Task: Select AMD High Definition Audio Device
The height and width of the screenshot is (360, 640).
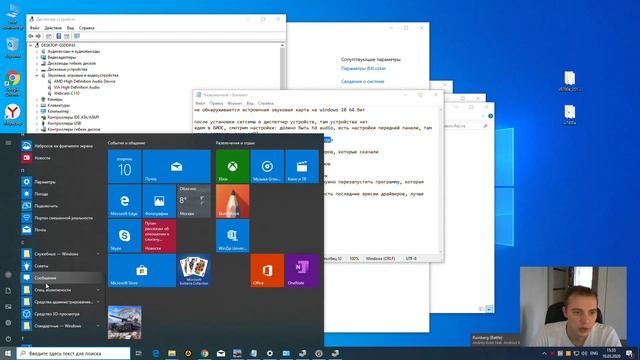Action: click(84, 81)
